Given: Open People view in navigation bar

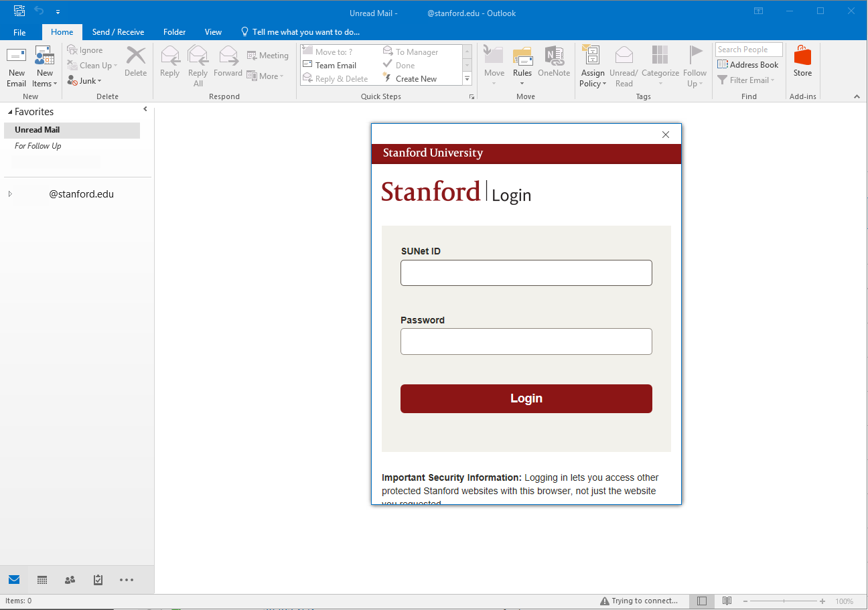Looking at the screenshot, I should [x=70, y=580].
